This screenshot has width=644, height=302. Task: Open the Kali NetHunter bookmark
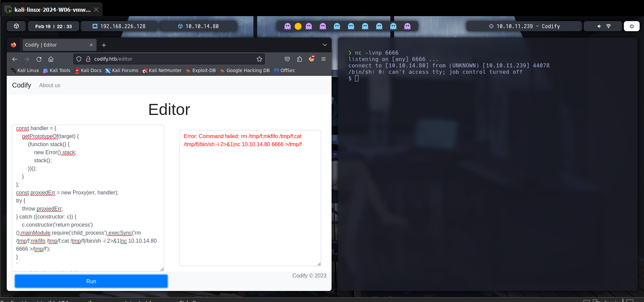click(x=162, y=70)
